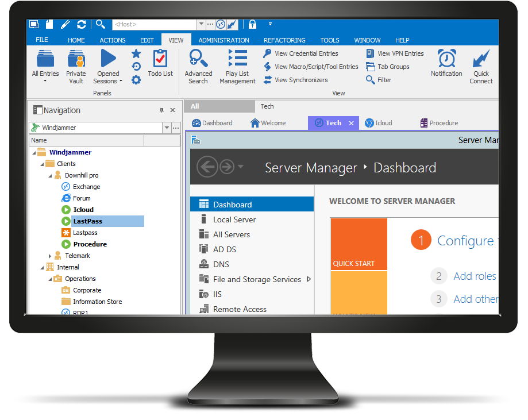
Task: Click View Credential Entries
Action: tap(300, 53)
